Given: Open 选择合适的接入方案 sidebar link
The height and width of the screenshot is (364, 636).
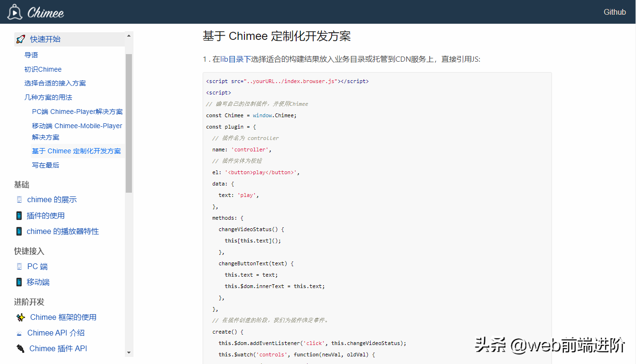Looking at the screenshot, I should [x=55, y=83].
